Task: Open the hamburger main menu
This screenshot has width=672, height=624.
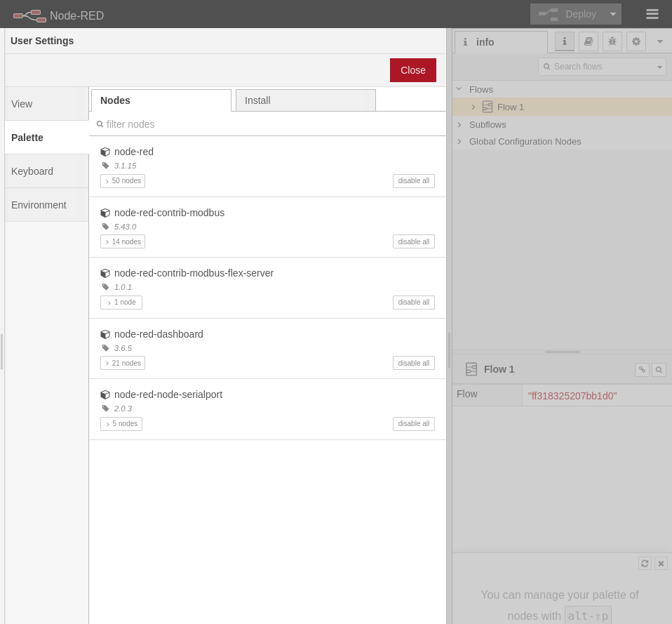Action: pyautogui.click(x=652, y=14)
